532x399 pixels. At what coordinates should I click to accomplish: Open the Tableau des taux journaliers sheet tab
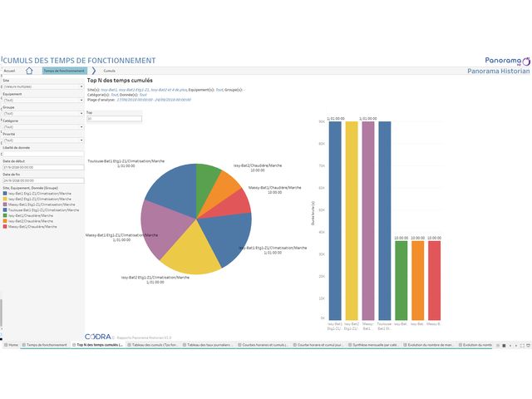click(x=209, y=343)
